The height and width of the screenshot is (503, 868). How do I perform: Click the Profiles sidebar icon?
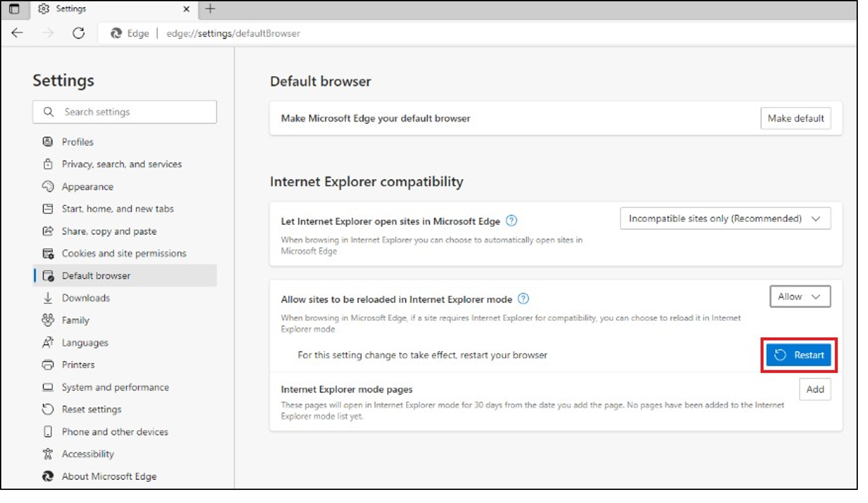pyautogui.click(x=48, y=142)
